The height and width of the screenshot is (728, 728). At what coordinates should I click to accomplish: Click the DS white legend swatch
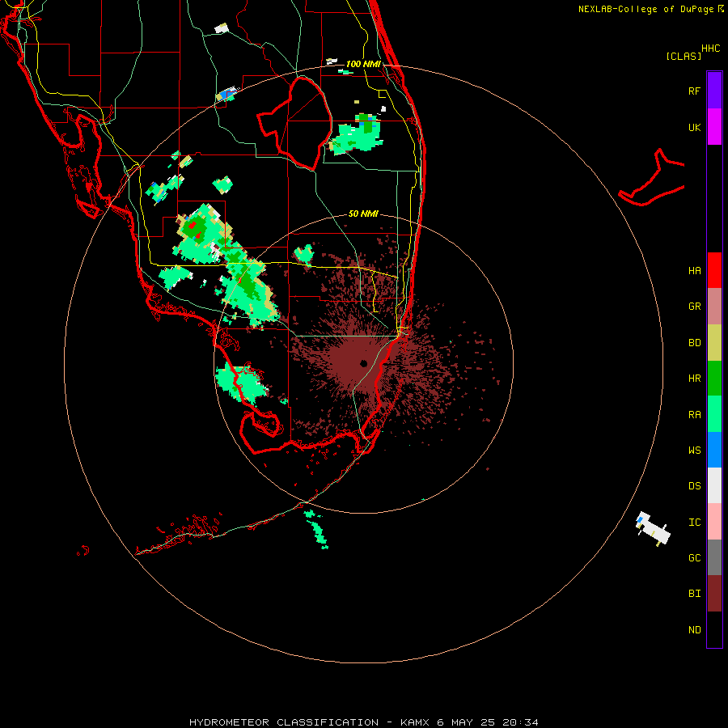(714, 485)
